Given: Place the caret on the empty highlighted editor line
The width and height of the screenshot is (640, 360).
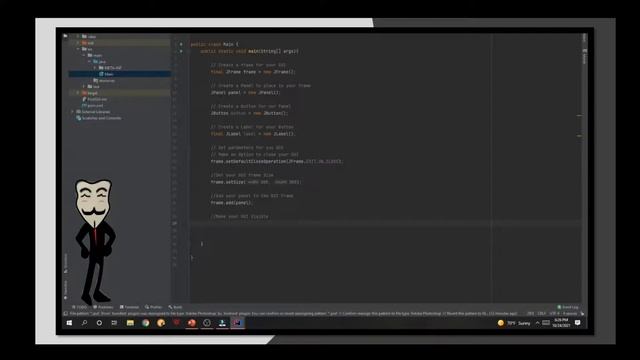Looking at the screenshot, I should click(x=385, y=223).
